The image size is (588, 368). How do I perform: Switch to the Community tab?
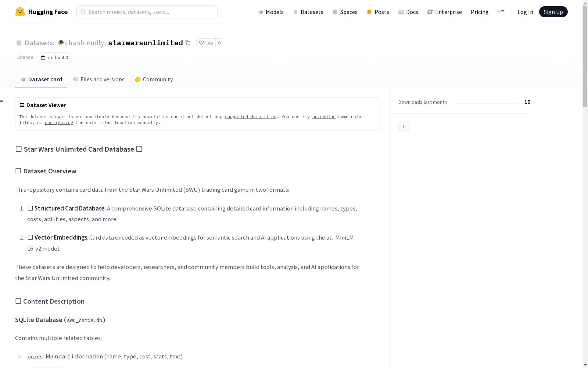154,79
